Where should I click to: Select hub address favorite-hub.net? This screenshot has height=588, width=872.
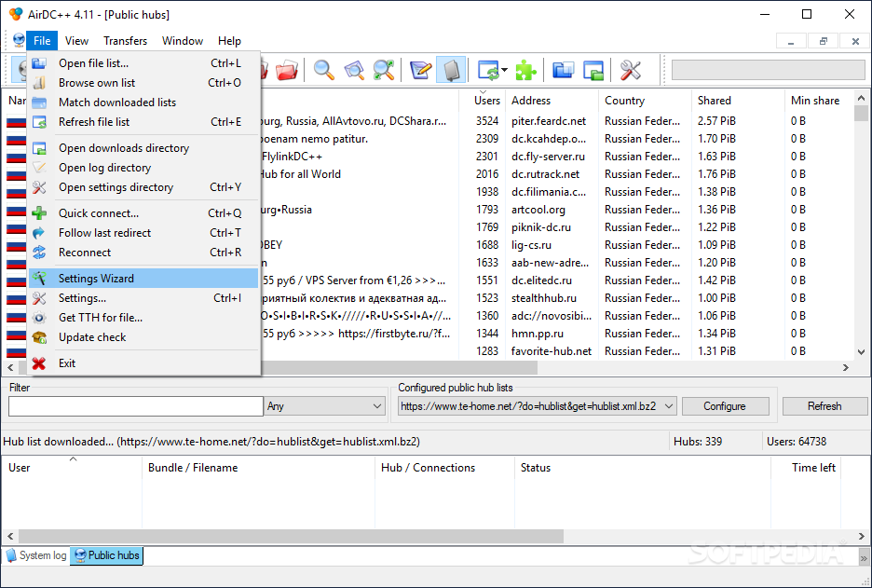[552, 351]
